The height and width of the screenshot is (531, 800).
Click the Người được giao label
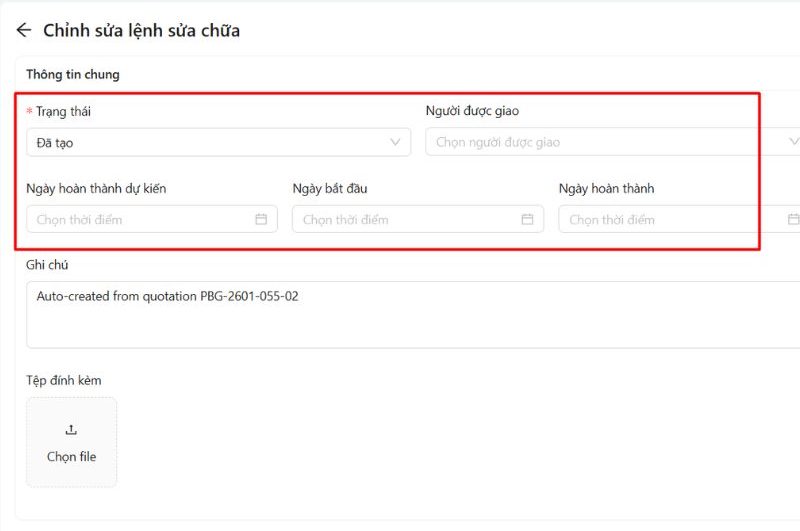472,111
